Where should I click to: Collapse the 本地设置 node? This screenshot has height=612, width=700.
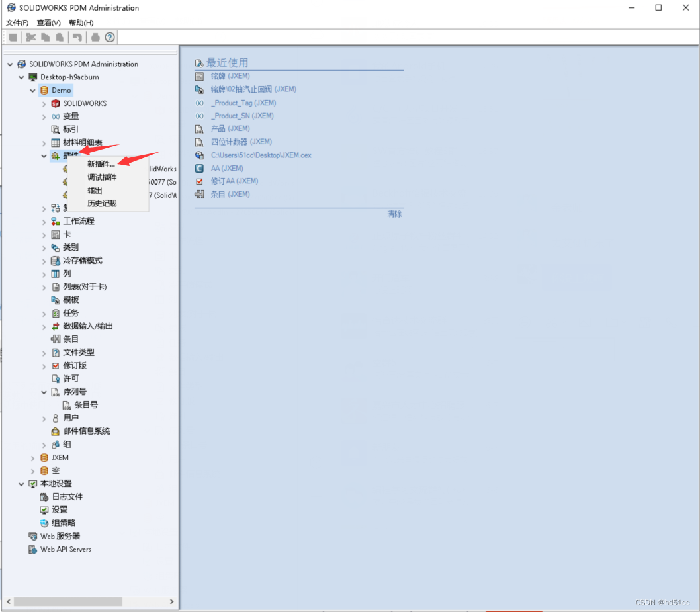point(21,484)
